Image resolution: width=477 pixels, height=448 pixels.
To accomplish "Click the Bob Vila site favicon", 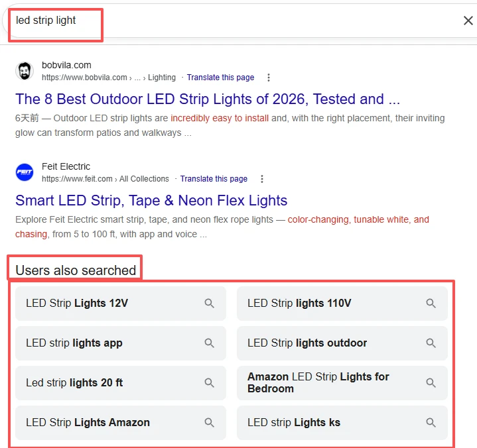I will (x=25, y=71).
